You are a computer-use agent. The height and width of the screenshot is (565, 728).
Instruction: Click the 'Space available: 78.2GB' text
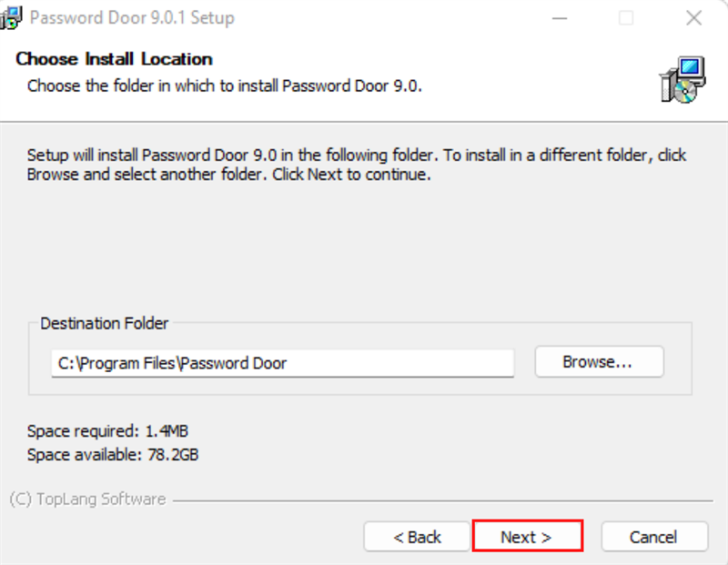point(112,454)
